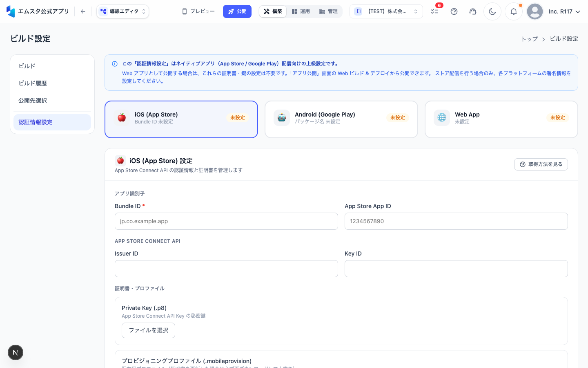This screenshot has width=588, height=368.
Task: Click the ビルド設定 breadcrumb text
Action: coord(564,39)
